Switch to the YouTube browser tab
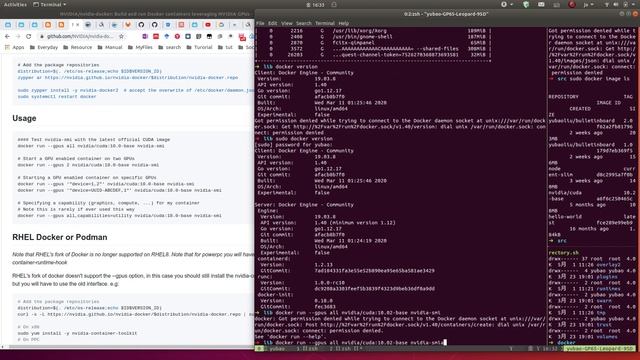 pos(208,25)
